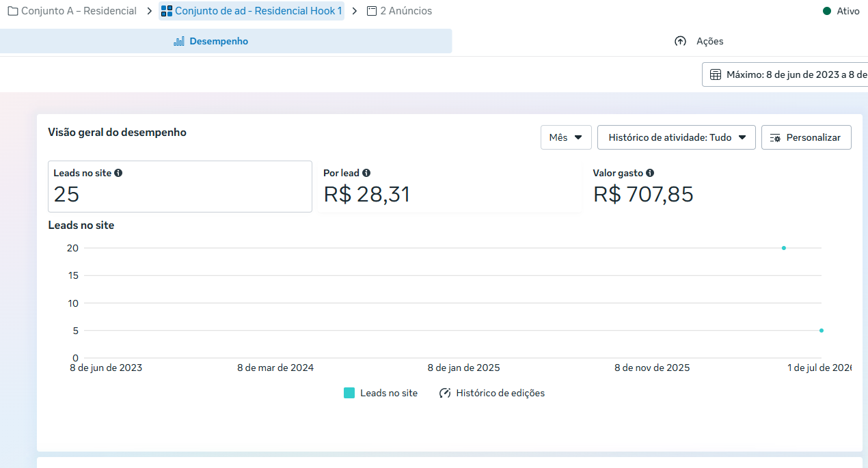
Task: Click the Ações upward arrow icon
Action: coord(680,41)
